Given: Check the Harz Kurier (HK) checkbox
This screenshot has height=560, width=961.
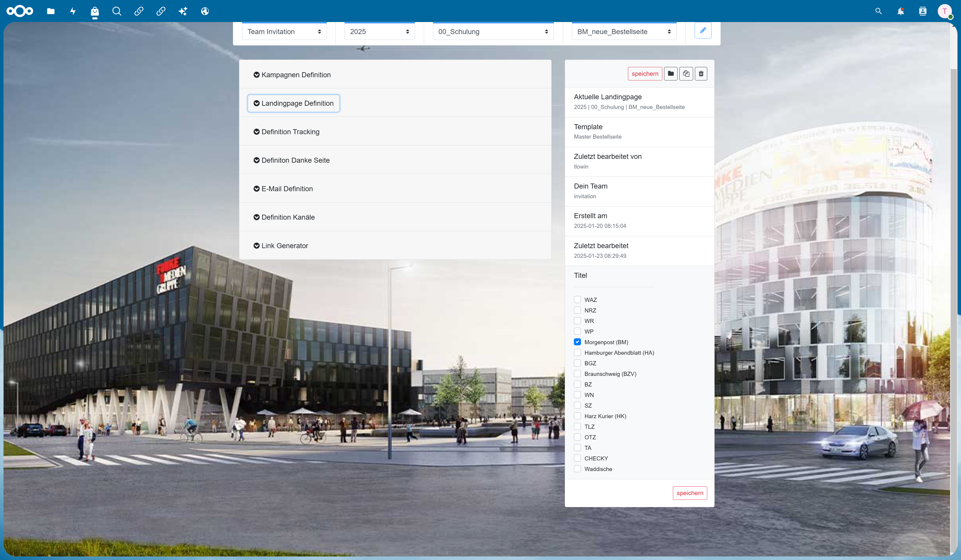Looking at the screenshot, I should 577,416.
